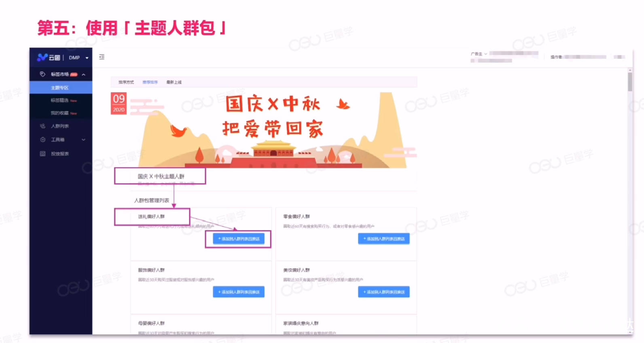Click the 国庆 X 中秋主题人群 heading
644x343 pixels.
tap(161, 176)
